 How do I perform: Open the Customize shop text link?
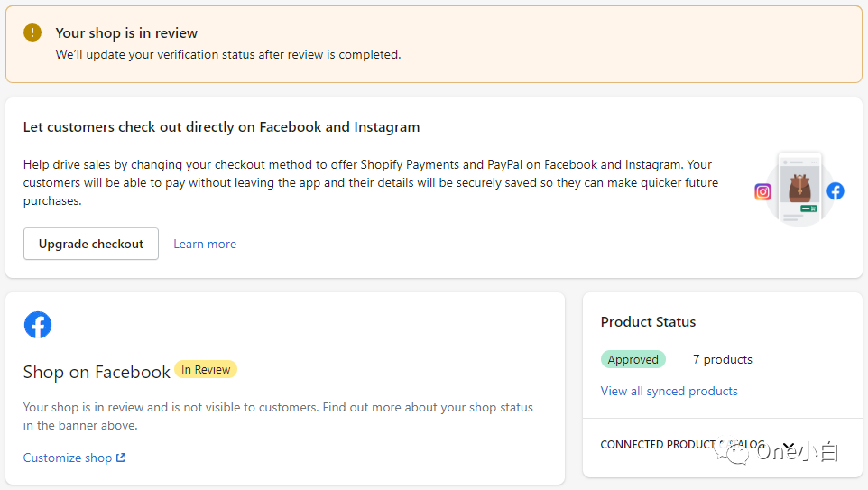tap(68, 458)
